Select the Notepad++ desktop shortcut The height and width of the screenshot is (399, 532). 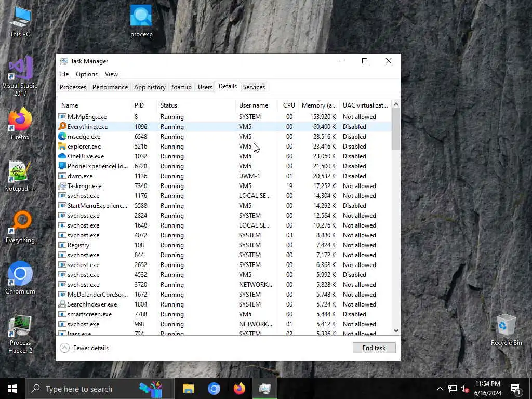click(20, 176)
